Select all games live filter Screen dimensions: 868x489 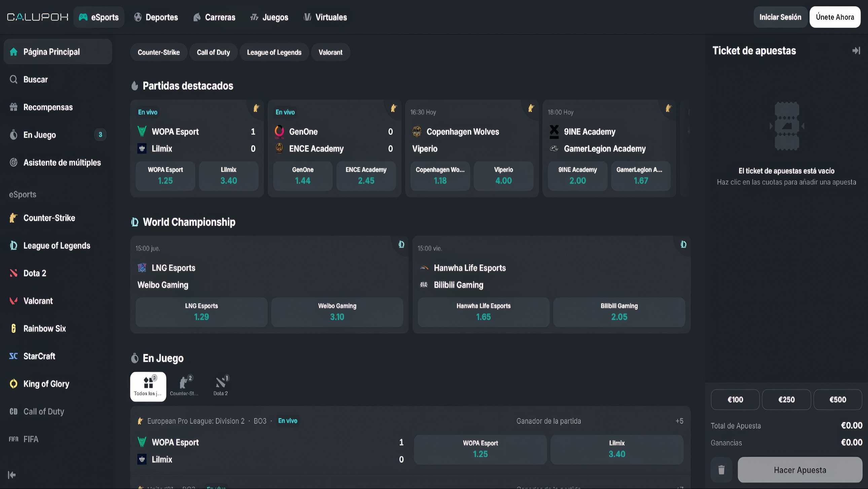click(x=148, y=386)
